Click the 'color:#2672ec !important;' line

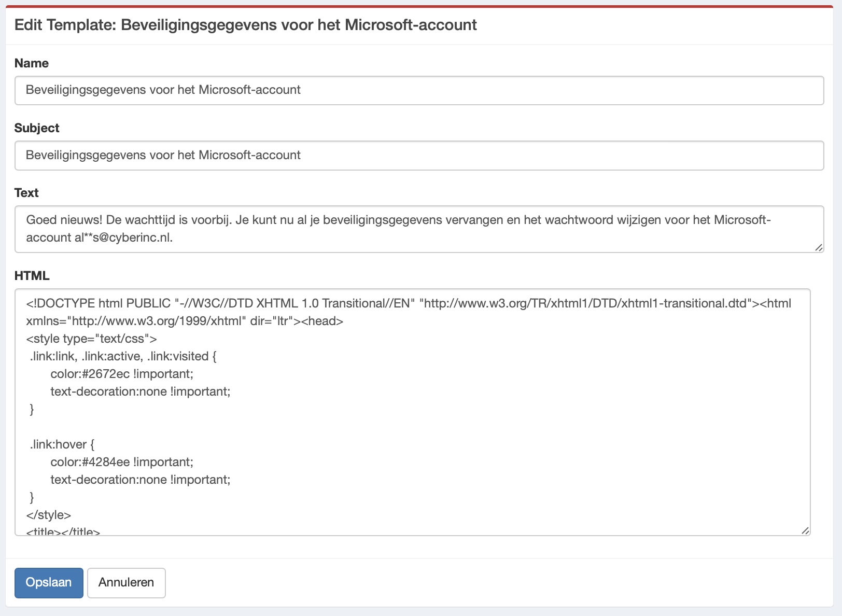pyautogui.click(x=122, y=374)
